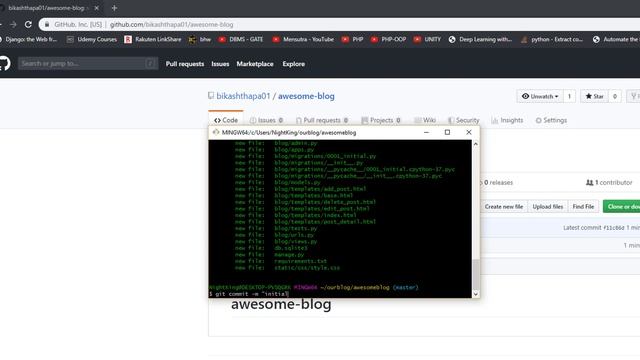The image size is (640, 360).
Task: Click the watchers count next to Unwatch
Action: coord(569,96)
